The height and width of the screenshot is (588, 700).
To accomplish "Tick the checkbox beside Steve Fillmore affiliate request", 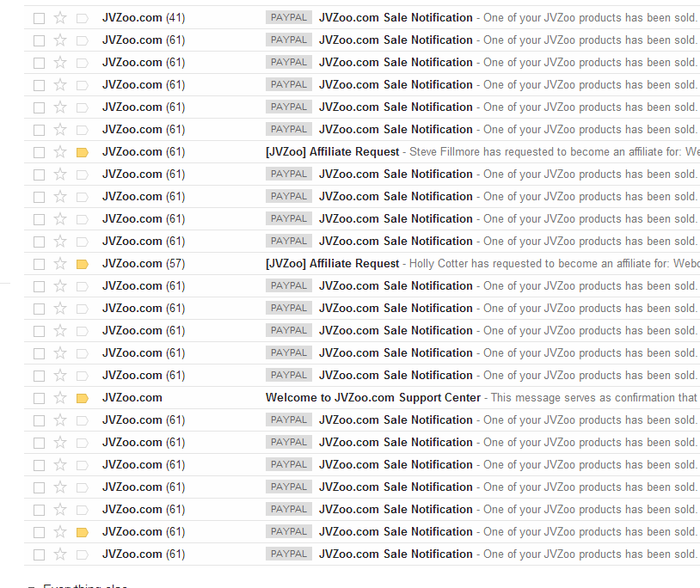I will [x=39, y=152].
